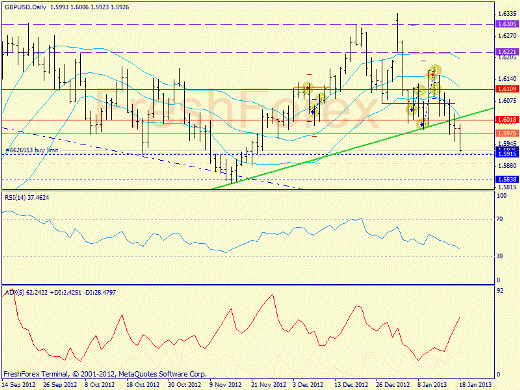The width and height of the screenshot is (520, 390).
Task: Click the 18 Oct 2012 date label
Action: (143, 384)
